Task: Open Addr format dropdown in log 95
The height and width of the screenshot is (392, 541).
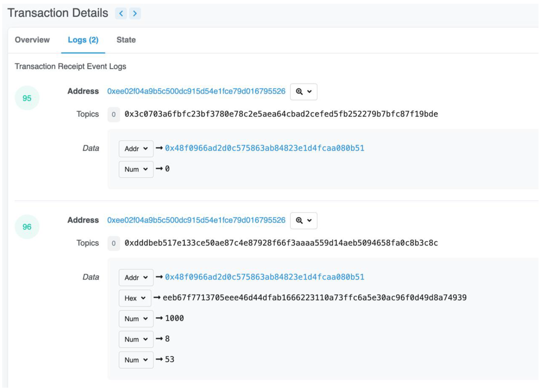Action: 136,149
